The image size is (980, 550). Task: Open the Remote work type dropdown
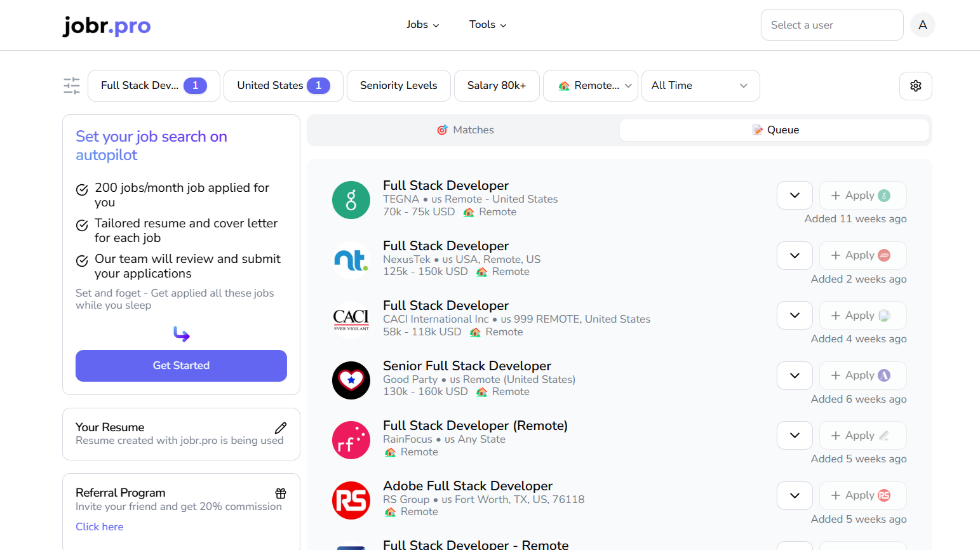pyautogui.click(x=590, y=86)
